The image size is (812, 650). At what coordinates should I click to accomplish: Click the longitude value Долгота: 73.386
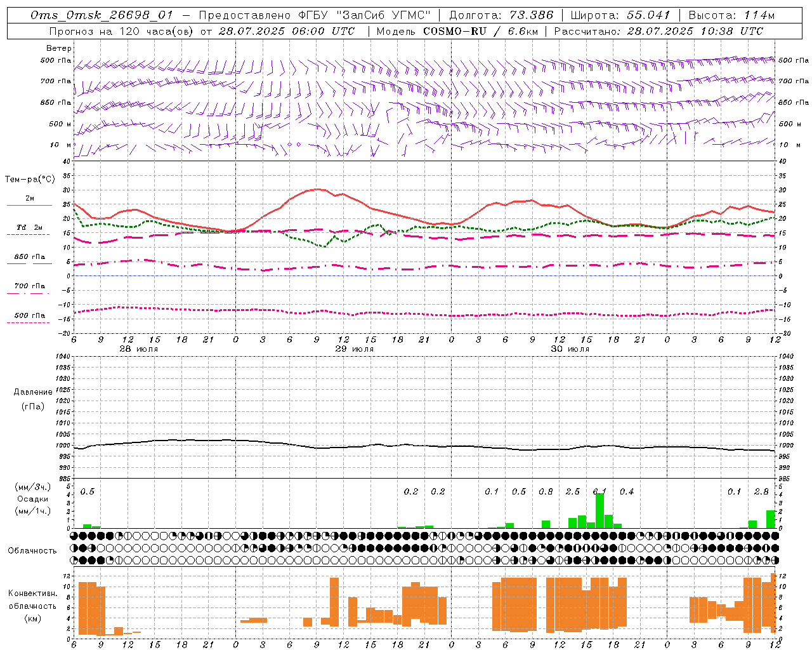pyautogui.click(x=501, y=15)
